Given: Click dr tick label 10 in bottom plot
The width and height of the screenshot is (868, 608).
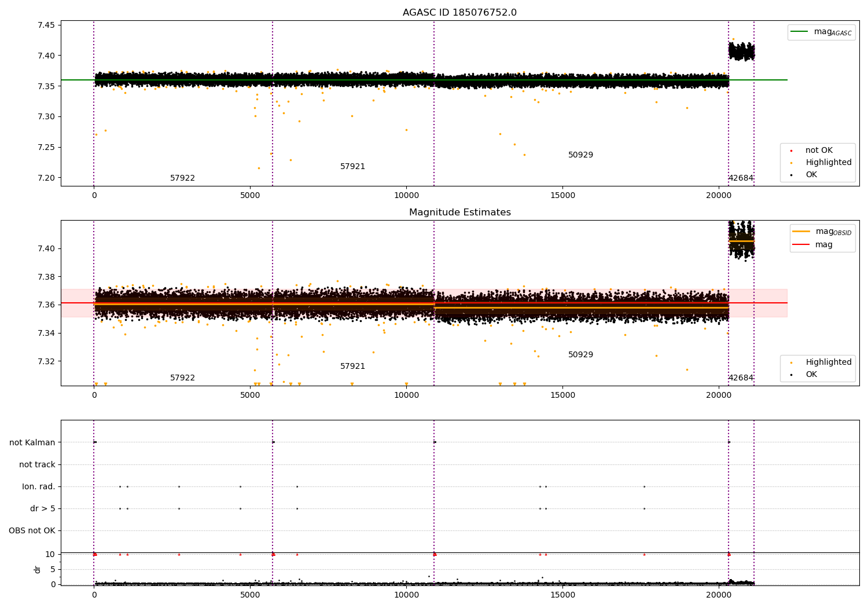Looking at the screenshot, I should [50, 554].
